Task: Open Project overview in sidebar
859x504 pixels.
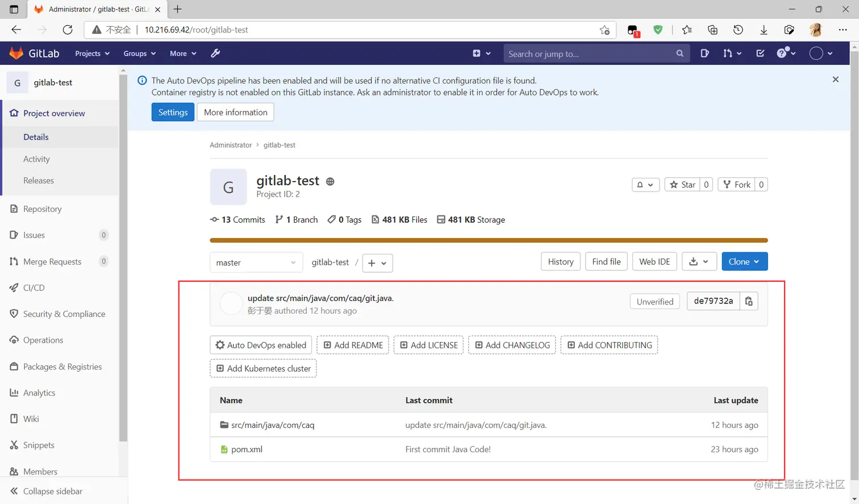Action: tap(54, 113)
